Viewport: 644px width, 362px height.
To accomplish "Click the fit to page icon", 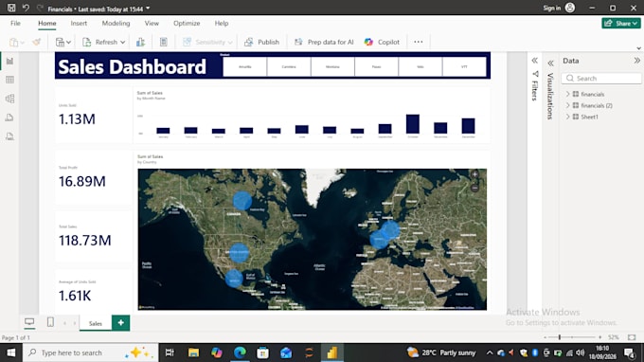I will [632, 337].
